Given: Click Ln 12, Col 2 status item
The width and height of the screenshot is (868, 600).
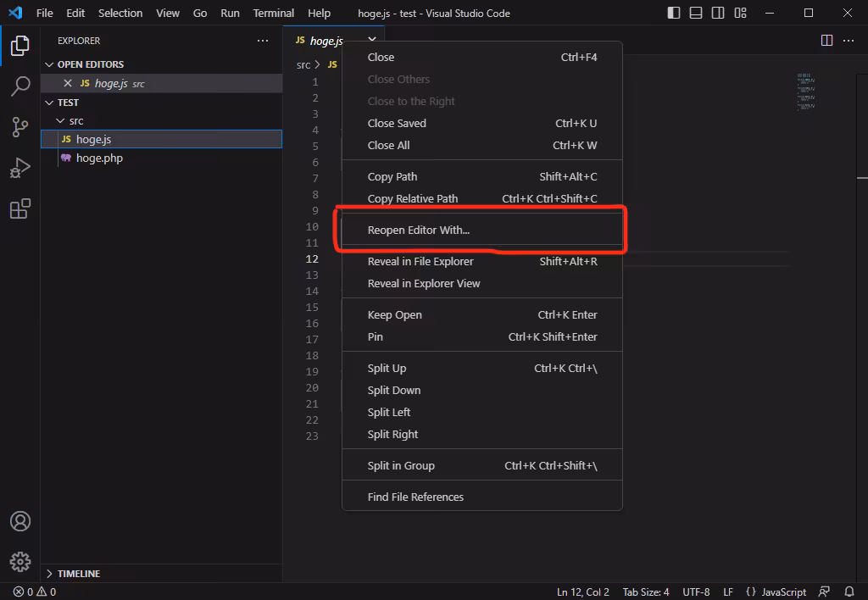Looking at the screenshot, I should pyautogui.click(x=583, y=592).
